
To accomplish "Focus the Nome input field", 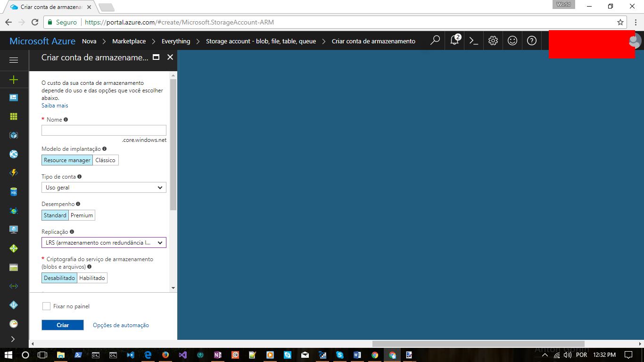I will coord(104,131).
